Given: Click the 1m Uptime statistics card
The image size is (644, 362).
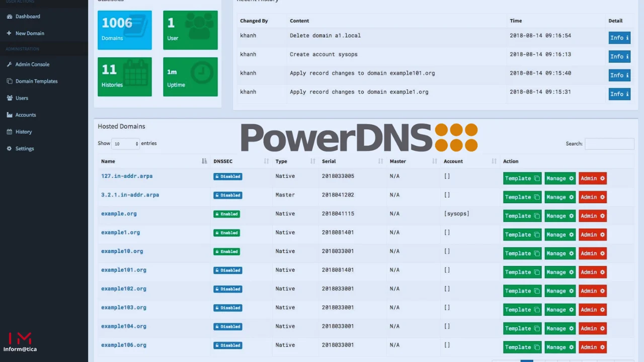Looking at the screenshot, I should tap(190, 77).
